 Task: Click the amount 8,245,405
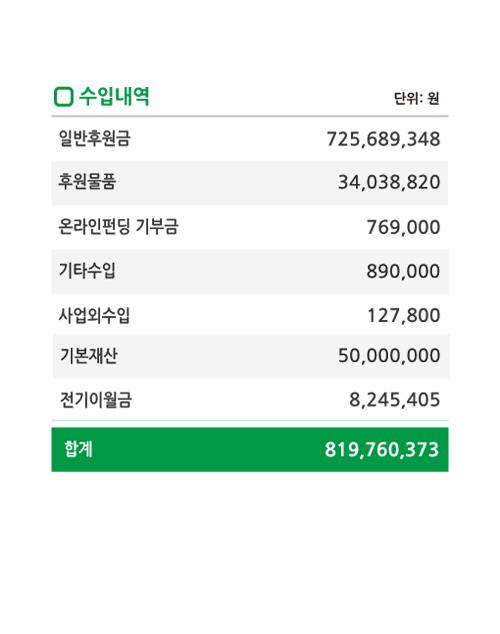point(395,400)
